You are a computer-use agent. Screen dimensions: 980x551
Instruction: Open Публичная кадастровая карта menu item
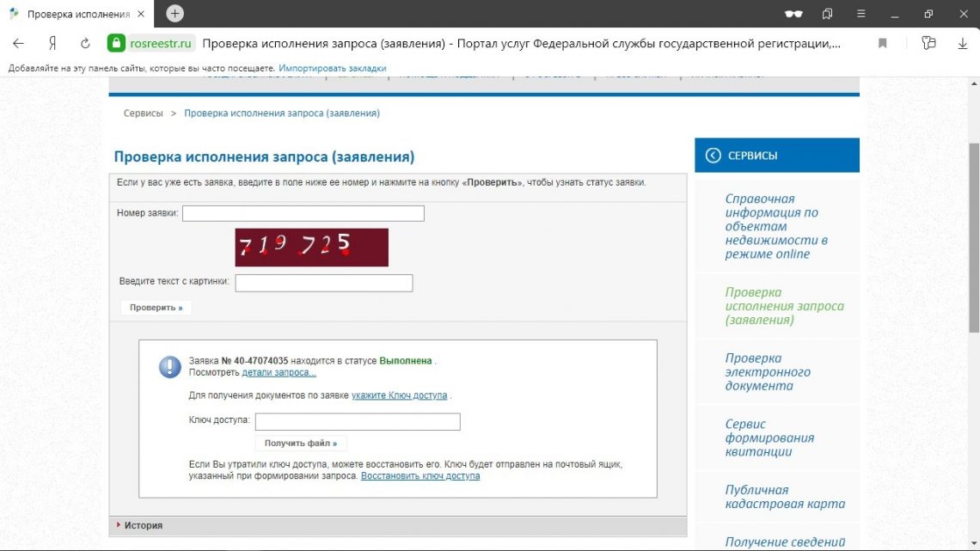tap(784, 497)
